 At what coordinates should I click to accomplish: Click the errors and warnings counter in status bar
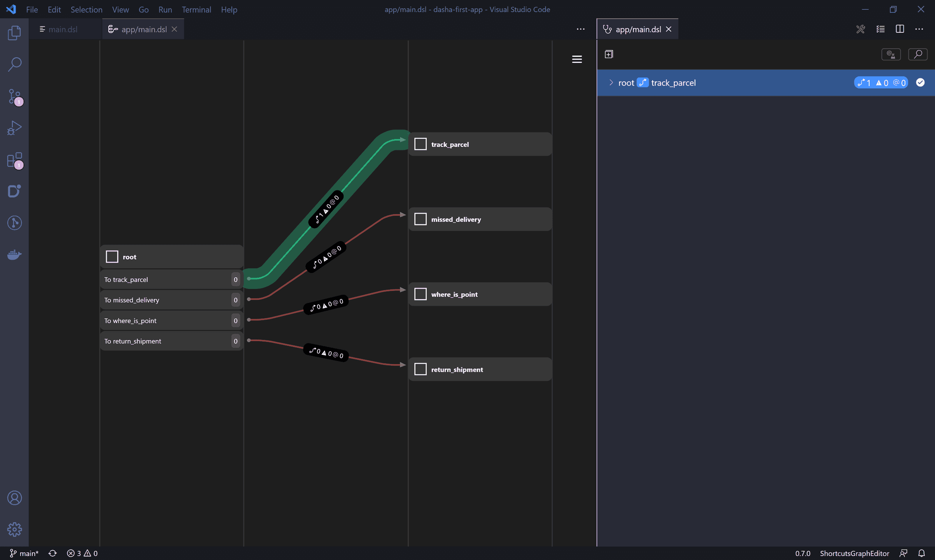(81, 553)
